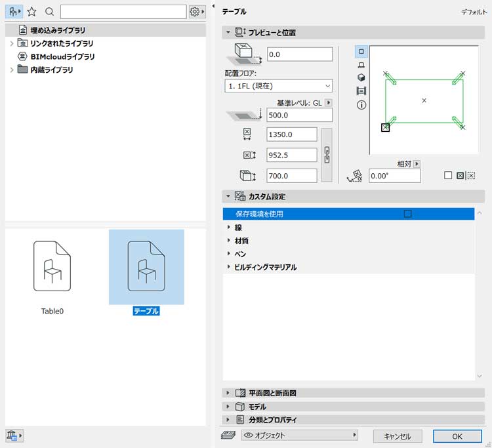Select the 内蔵ライブラリ folder row
This screenshot has height=448, width=492.
(x=51, y=70)
